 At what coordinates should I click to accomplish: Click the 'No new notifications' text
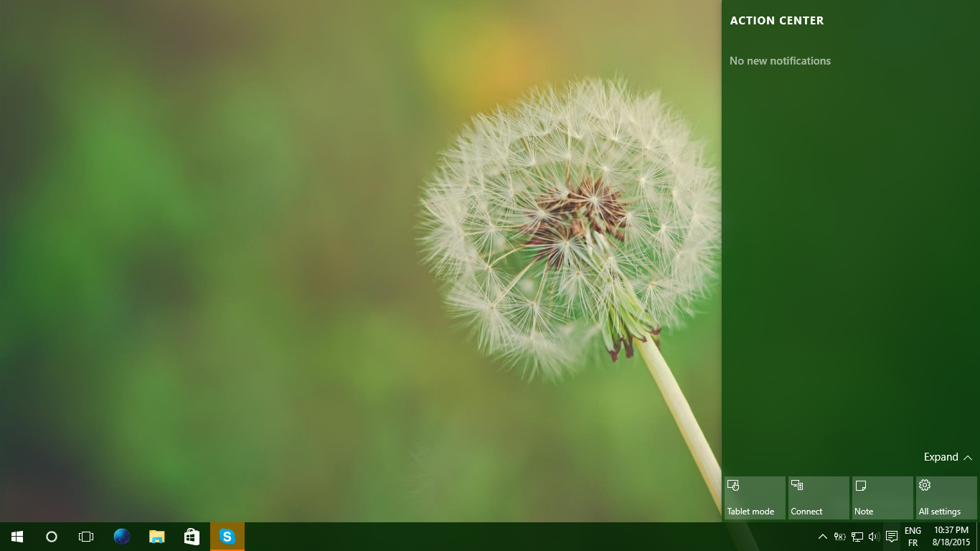(780, 61)
